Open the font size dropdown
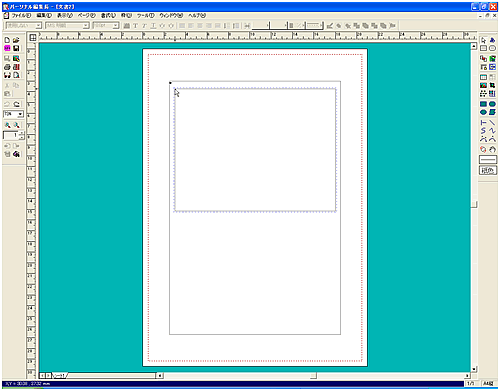Screen dimensions: 500x389 click(x=116, y=25)
